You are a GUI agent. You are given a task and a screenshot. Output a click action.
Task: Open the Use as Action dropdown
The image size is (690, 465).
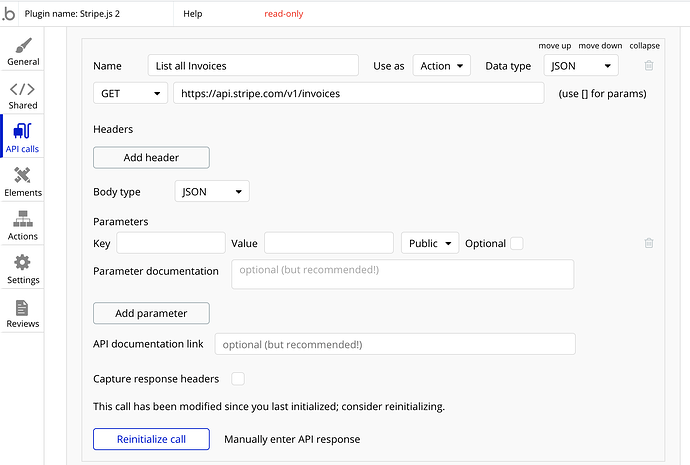click(x=441, y=66)
